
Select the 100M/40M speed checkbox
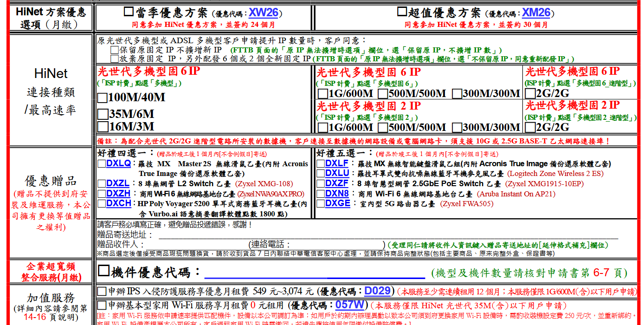click(x=103, y=98)
